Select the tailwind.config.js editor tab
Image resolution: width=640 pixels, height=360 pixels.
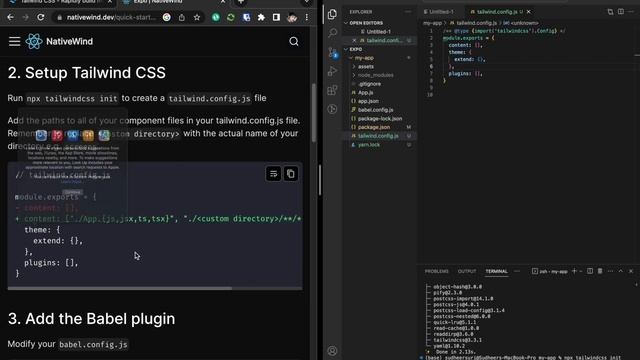[x=496, y=12]
